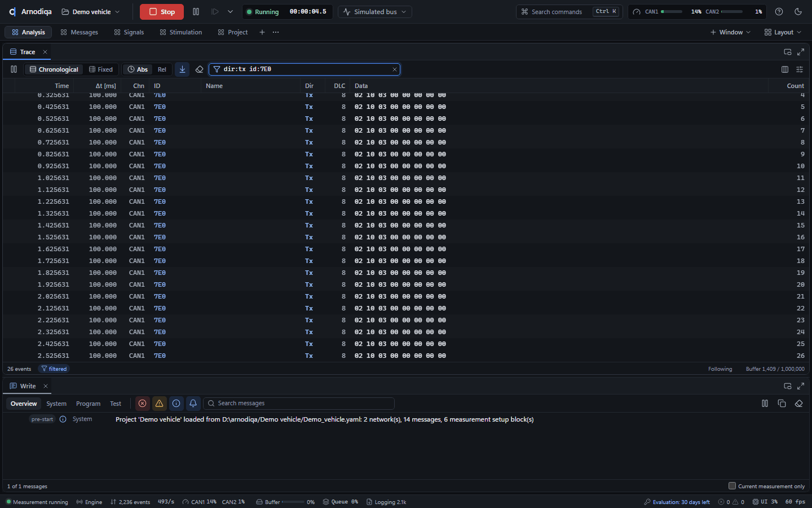Click the filtered badge in trace footer

click(54, 369)
